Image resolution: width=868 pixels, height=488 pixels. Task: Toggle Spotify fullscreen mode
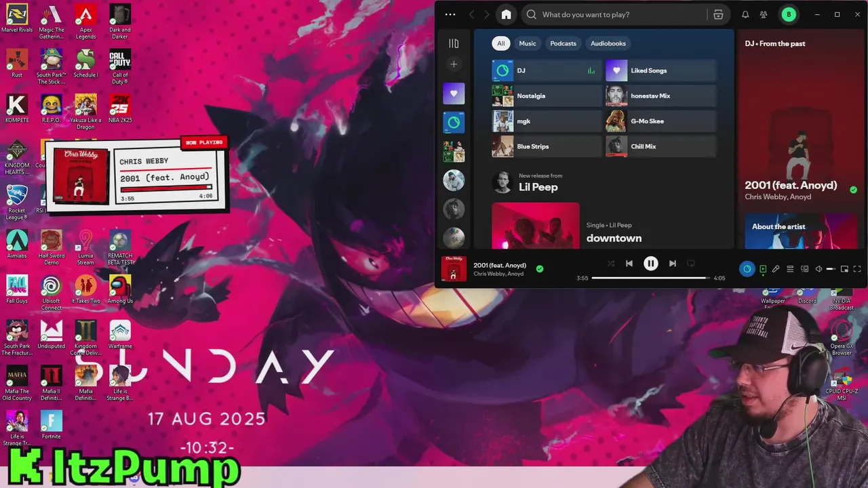click(857, 269)
